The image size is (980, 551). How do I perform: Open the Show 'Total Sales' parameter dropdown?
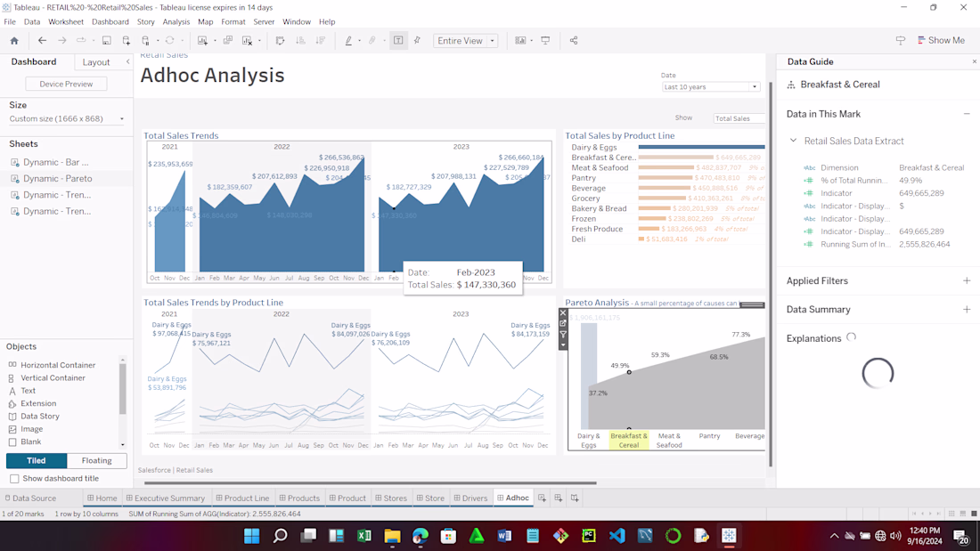[x=739, y=118]
